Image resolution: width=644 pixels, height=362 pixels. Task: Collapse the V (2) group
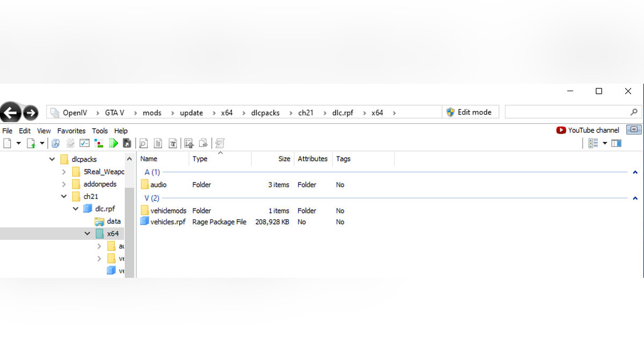(635, 198)
